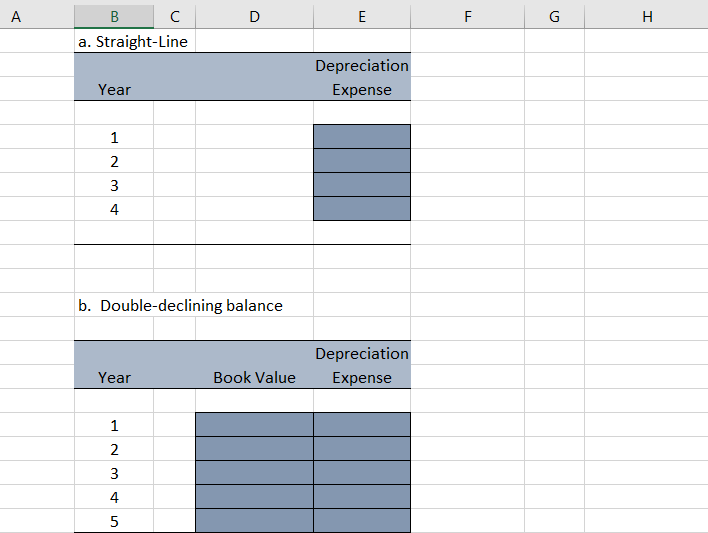Select straight-line depreciation input for year 2
The width and height of the screenshot is (708, 533).
[362, 160]
